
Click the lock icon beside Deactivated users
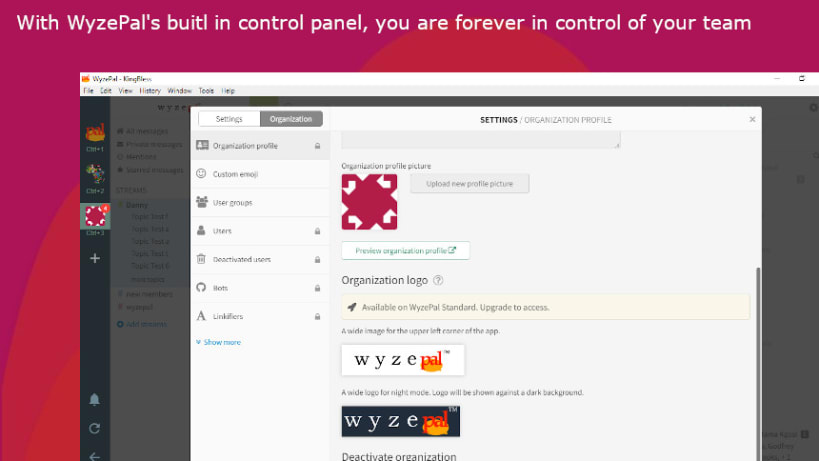pyautogui.click(x=317, y=259)
